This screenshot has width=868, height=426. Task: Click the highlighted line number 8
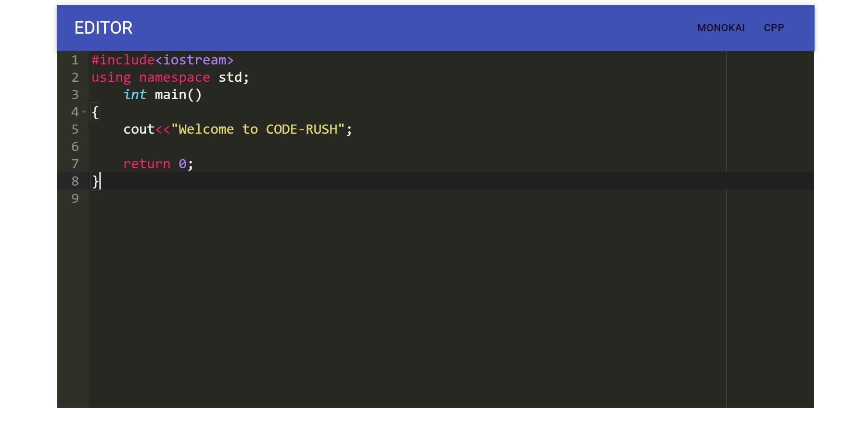75,181
